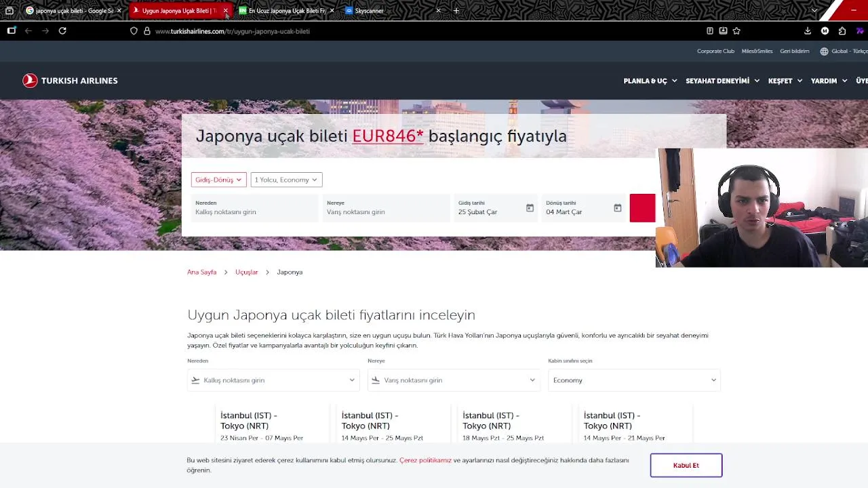The image size is (868, 488).
Task: Go forward with the browser forward arrow
Action: click(x=45, y=30)
